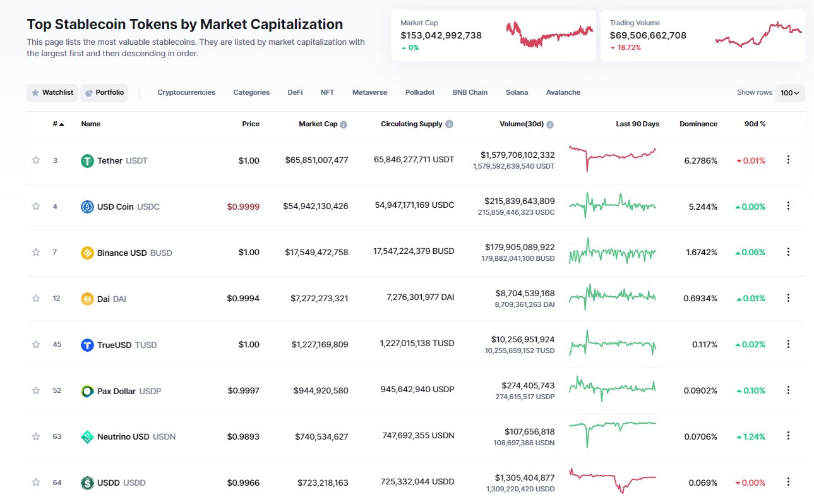
Task: Click the Binance USD logo icon
Action: pos(87,253)
